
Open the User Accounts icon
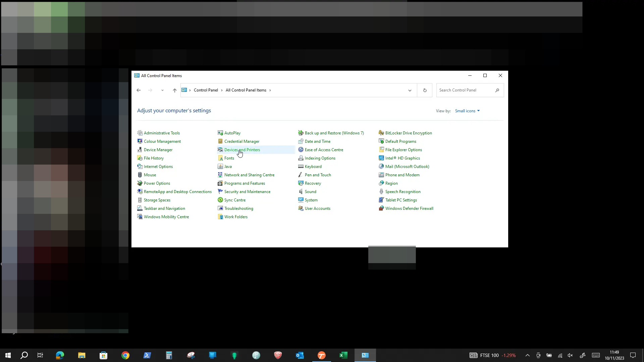click(x=301, y=208)
